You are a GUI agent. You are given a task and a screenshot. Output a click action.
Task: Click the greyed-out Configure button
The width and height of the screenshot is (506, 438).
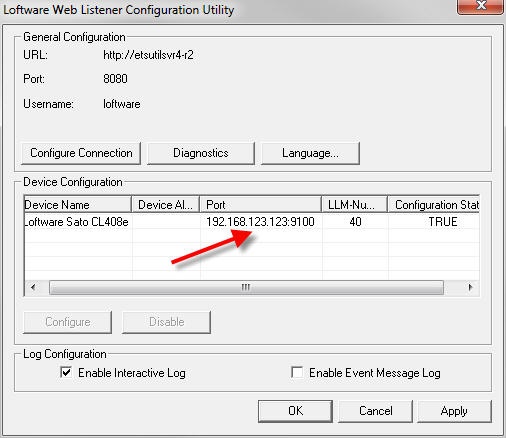[68, 322]
